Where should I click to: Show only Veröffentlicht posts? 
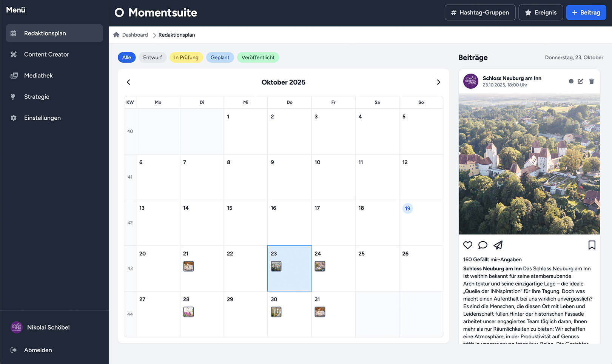tap(258, 57)
